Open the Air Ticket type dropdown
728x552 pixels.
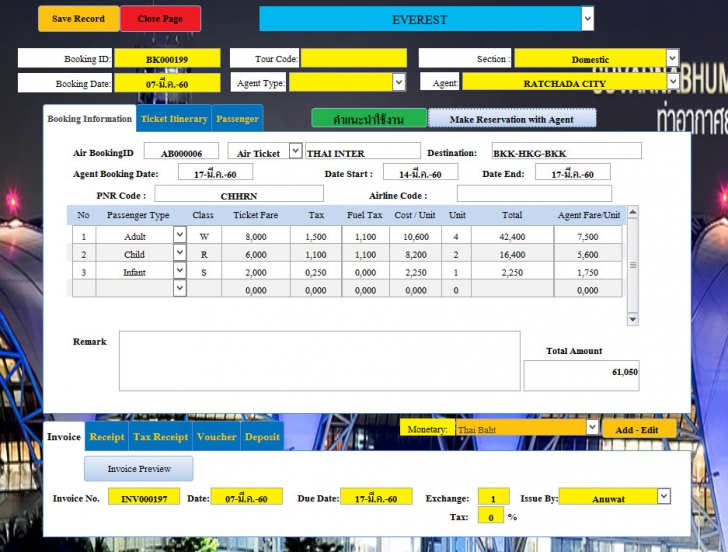(295, 150)
